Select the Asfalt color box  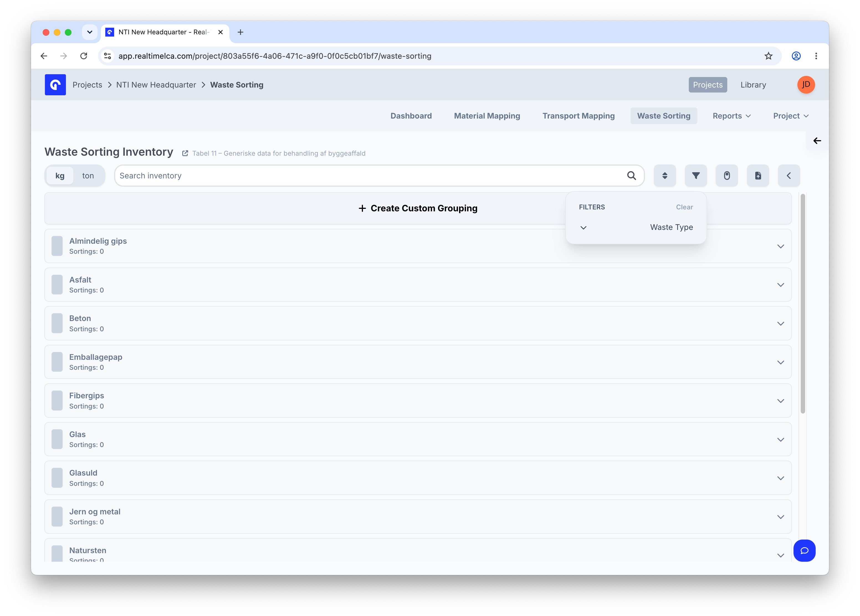click(57, 285)
